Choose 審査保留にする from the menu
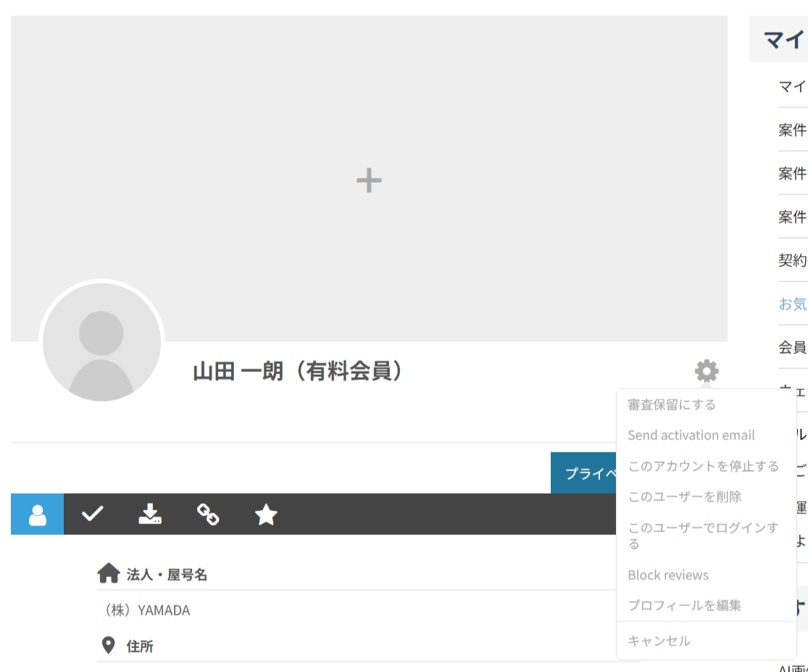 coord(672,405)
